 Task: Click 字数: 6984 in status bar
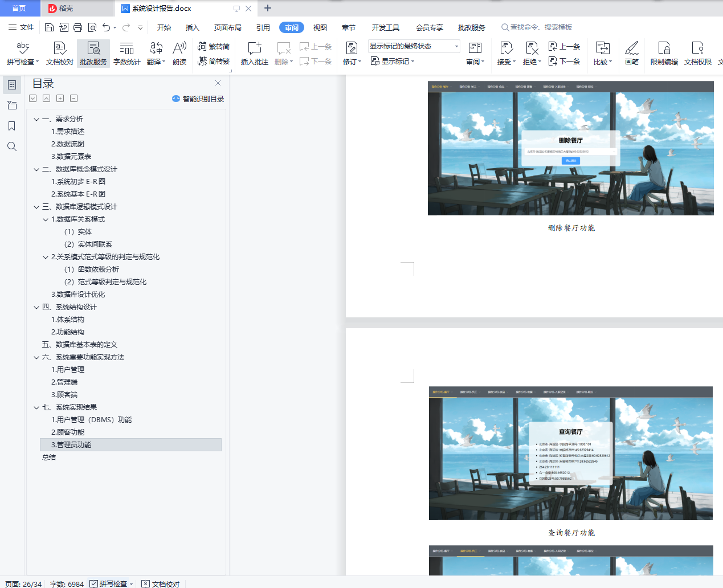point(67,584)
